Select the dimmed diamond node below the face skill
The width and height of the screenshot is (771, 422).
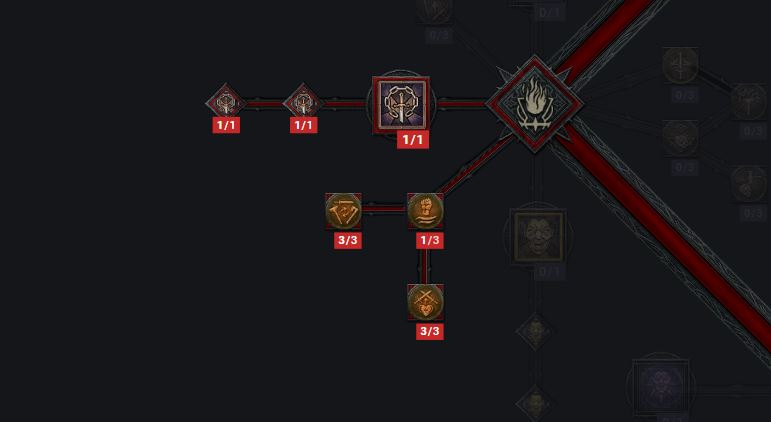click(x=535, y=331)
